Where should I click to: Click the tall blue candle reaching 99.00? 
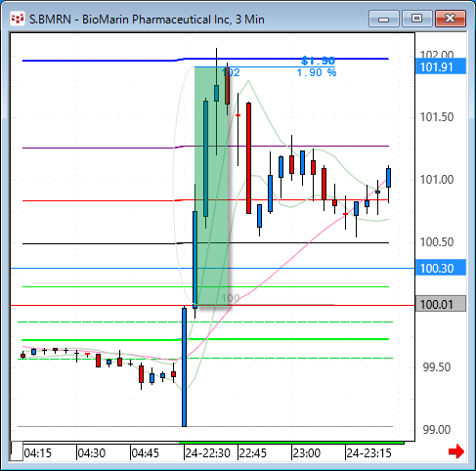pos(185,367)
